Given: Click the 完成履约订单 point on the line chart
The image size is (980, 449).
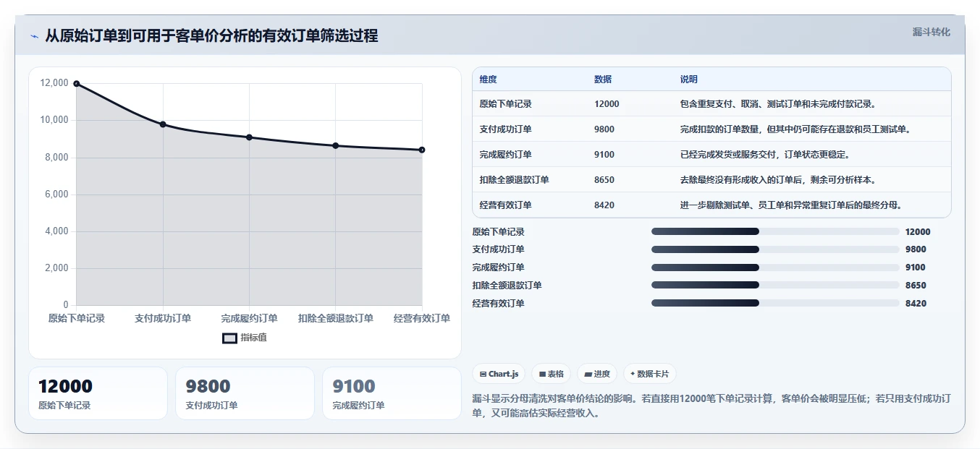Looking at the screenshot, I should 249,137.
